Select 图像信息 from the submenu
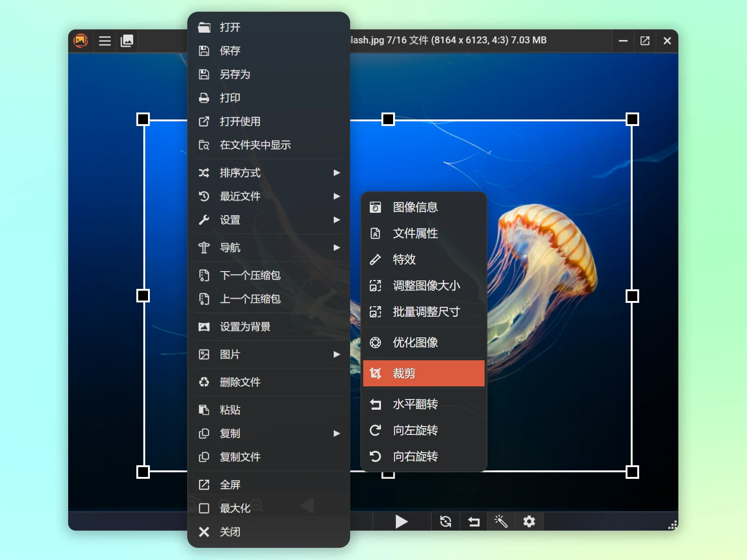Viewport: 747px width, 560px height. (415, 207)
